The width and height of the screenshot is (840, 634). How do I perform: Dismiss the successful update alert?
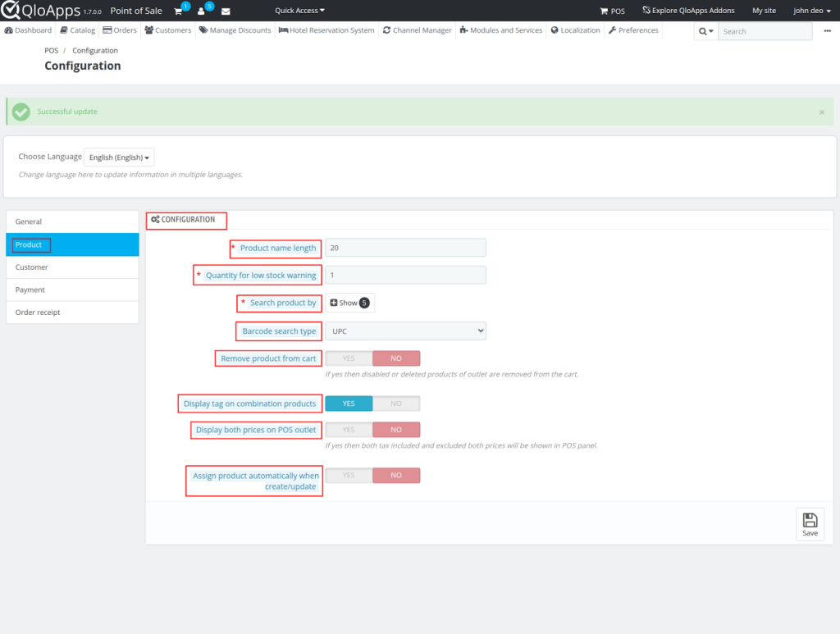click(x=822, y=112)
